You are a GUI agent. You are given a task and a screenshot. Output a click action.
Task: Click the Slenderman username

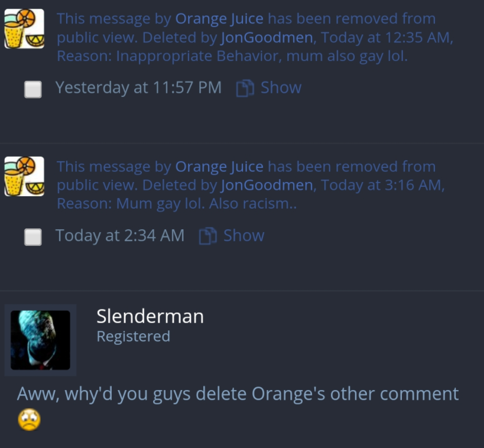click(x=150, y=316)
